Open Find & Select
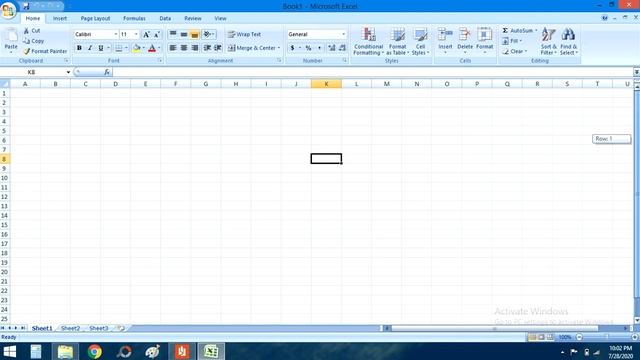This screenshot has height=360, width=640. pyautogui.click(x=569, y=41)
